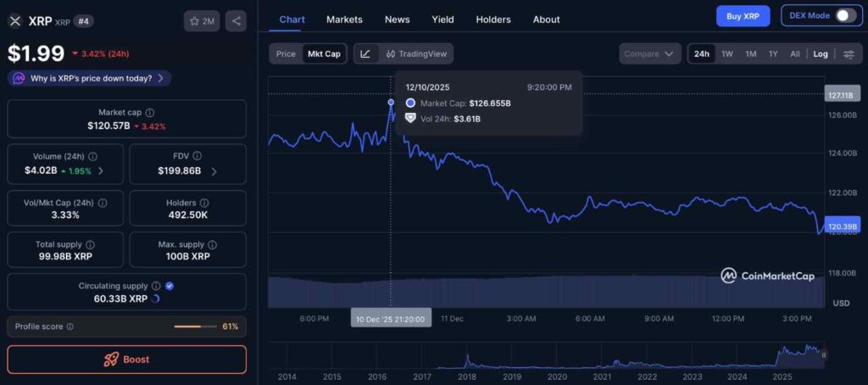Viewport: 868px width, 385px height.
Task: Open the chart settings sliders icon
Action: tap(849, 54)
